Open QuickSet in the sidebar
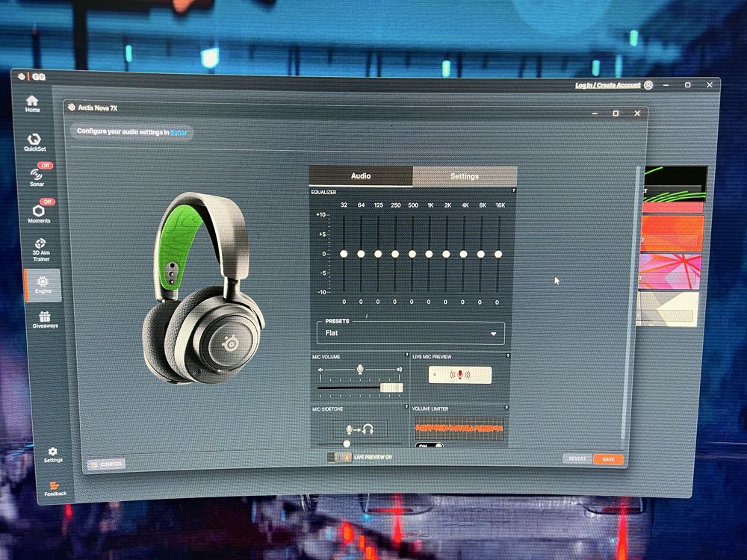The image size is (747, 560). click(35, 143)
